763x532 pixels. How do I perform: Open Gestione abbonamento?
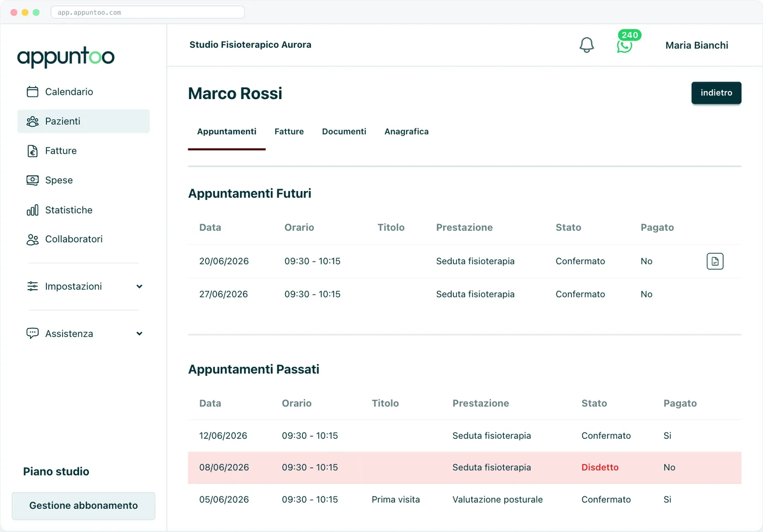pyautogui.click(x=83, y=506)
